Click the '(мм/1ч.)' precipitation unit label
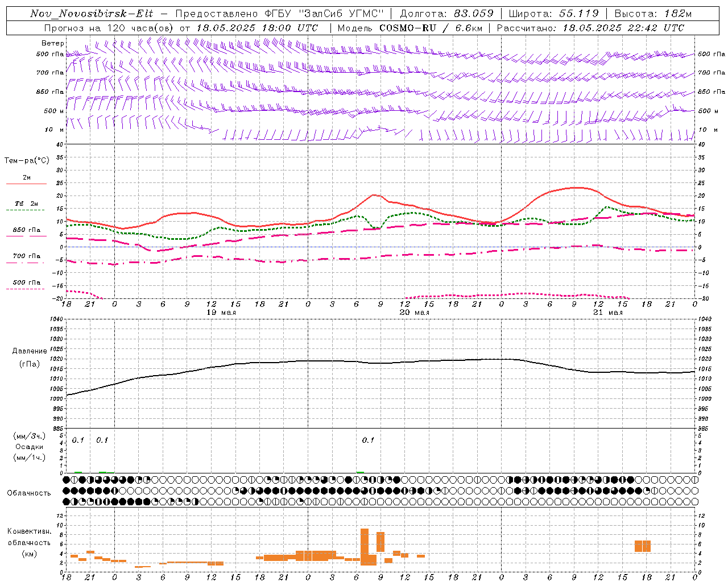Screen dimensions: 728x582 (30, 458)
